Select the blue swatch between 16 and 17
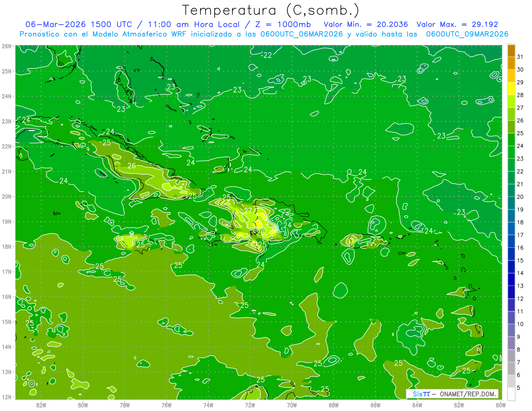 pos(511,241)
